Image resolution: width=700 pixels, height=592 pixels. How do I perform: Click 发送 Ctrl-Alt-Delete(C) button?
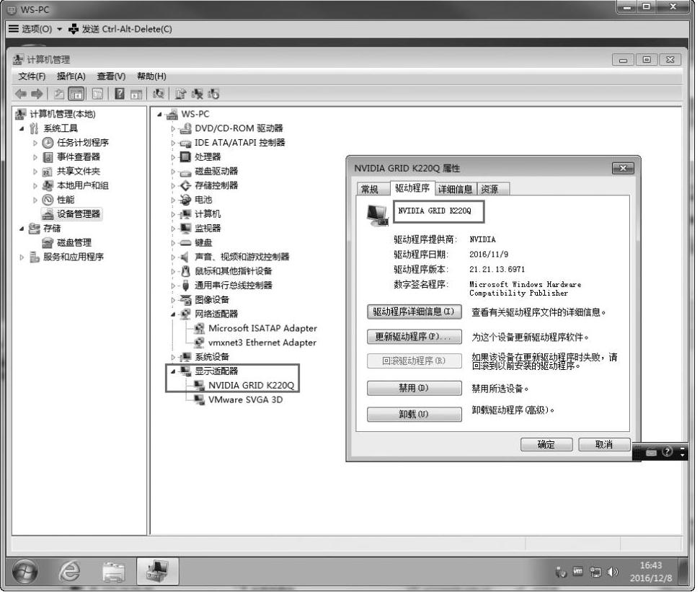coord(120,29)
